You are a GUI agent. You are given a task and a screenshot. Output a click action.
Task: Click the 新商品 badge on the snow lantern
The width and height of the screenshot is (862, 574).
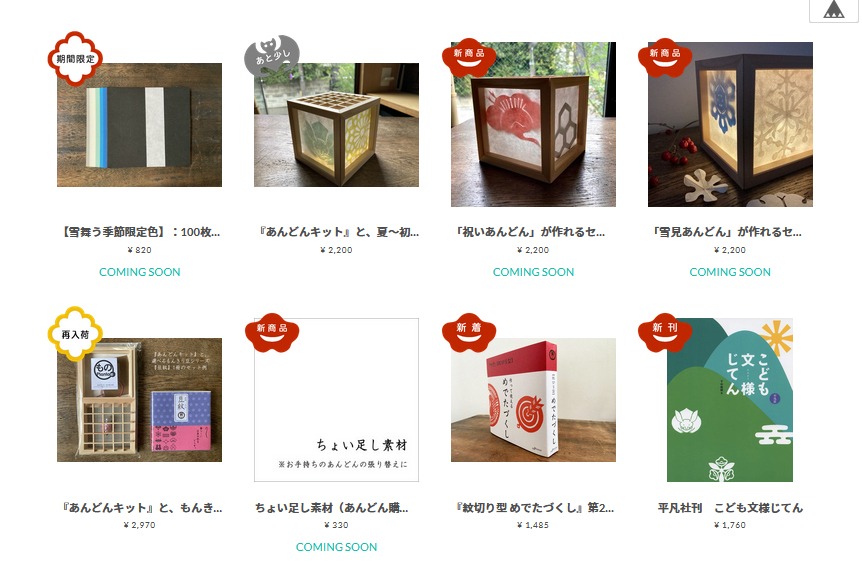pyautogui.click(x=665, y=57)
